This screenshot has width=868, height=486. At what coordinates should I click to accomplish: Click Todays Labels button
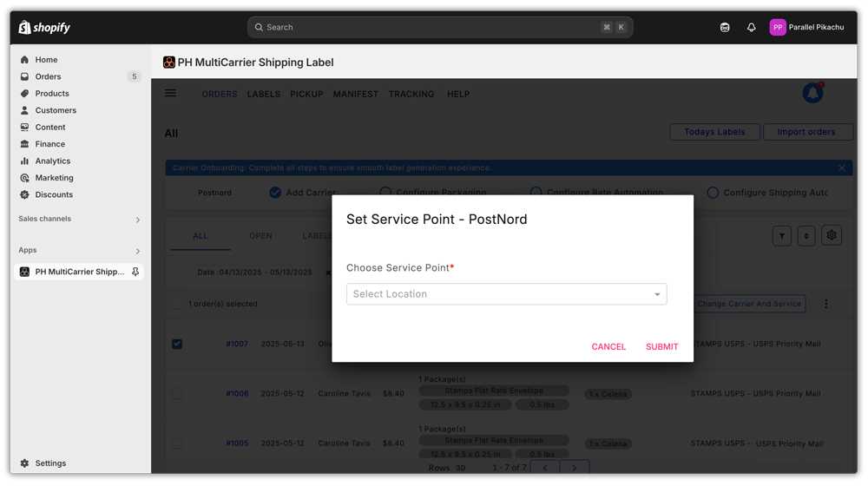pyautogui.click(x=714, y=132)
